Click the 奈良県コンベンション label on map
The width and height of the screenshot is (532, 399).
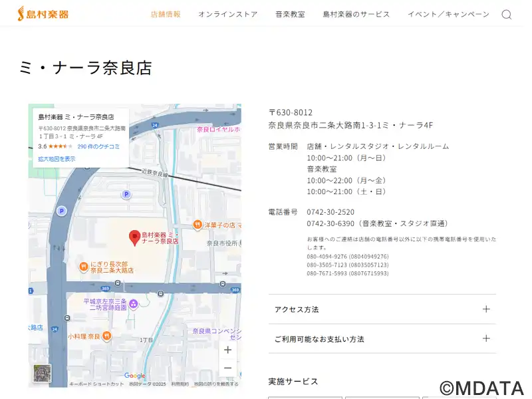(x=217, y=334)
